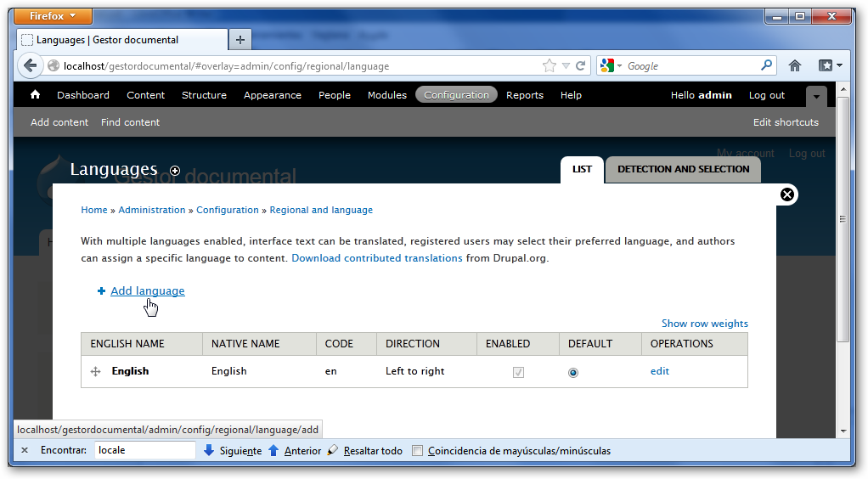Enable Coincidencia de mayúsculas/minúsculas checkbox
The height and width of the screenshot is (479, 868).
click(x=417, y=451)
